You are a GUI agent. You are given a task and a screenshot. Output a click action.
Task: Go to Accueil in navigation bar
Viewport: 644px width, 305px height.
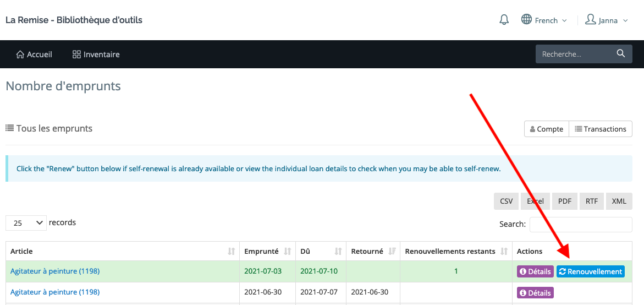34,55
